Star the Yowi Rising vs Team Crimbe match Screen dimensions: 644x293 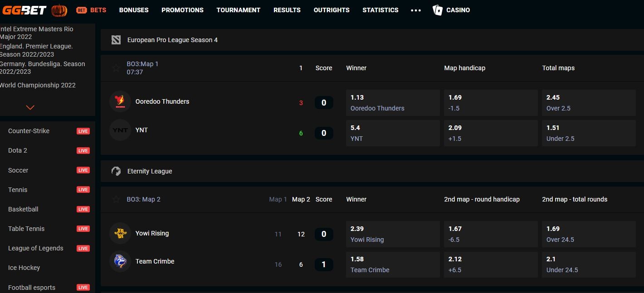116,199
